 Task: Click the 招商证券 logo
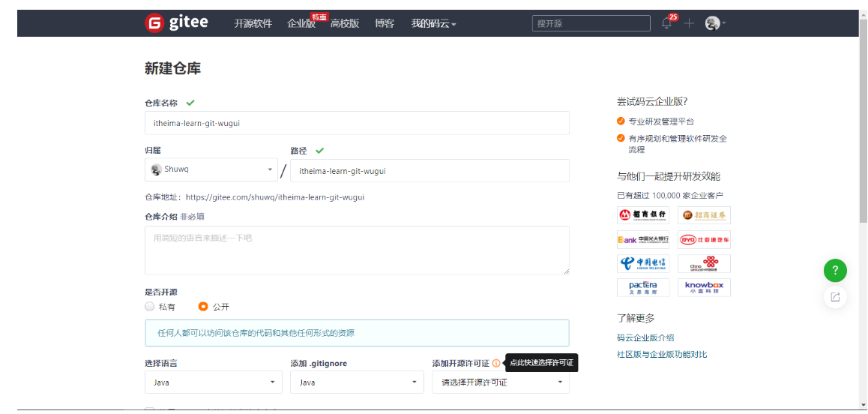point(704,215)
